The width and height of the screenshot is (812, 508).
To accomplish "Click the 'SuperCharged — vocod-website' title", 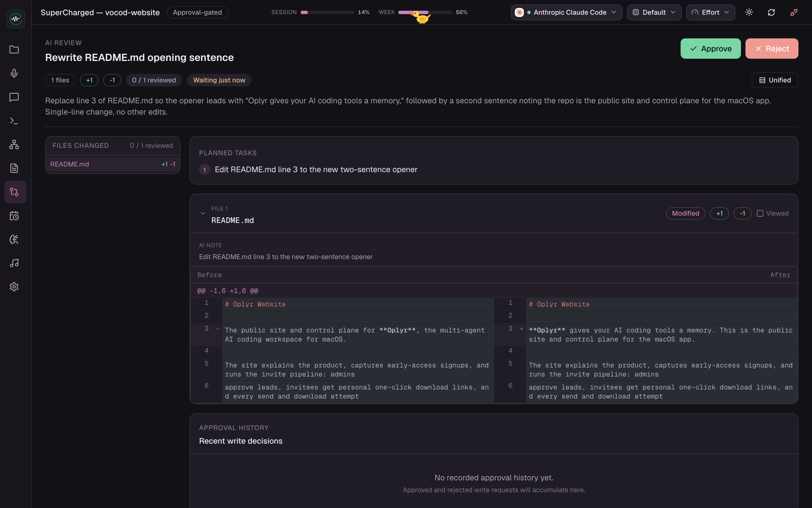I will pos(100,12).
